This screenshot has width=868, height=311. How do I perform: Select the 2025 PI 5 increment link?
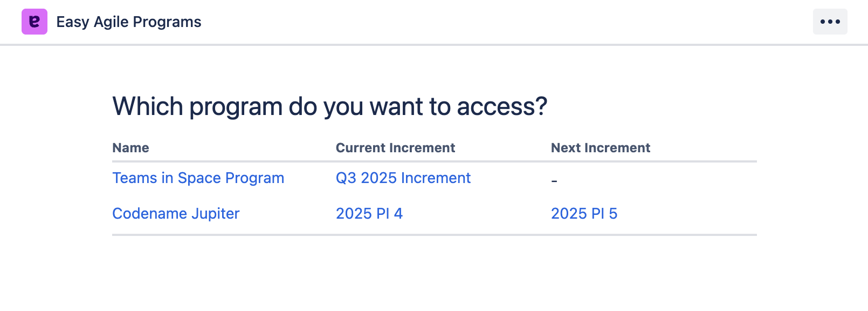coord(584,214)
